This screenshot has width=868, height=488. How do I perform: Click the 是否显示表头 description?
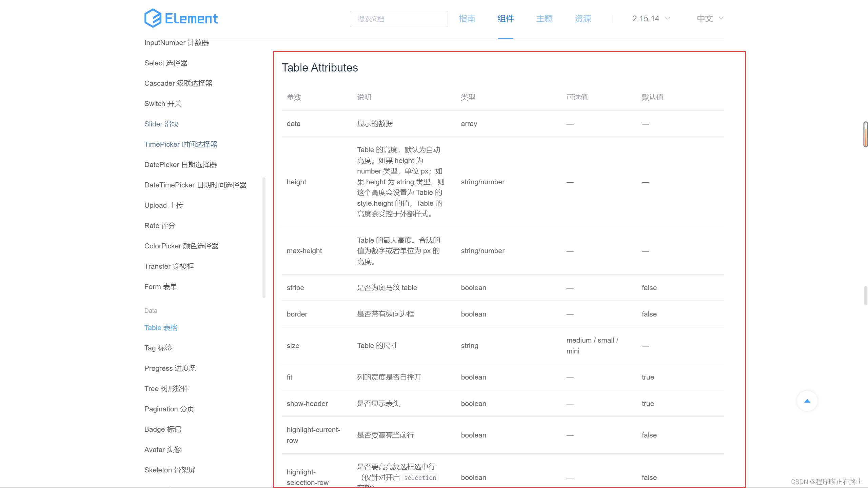pyautogui.click(x=378, y=404)
